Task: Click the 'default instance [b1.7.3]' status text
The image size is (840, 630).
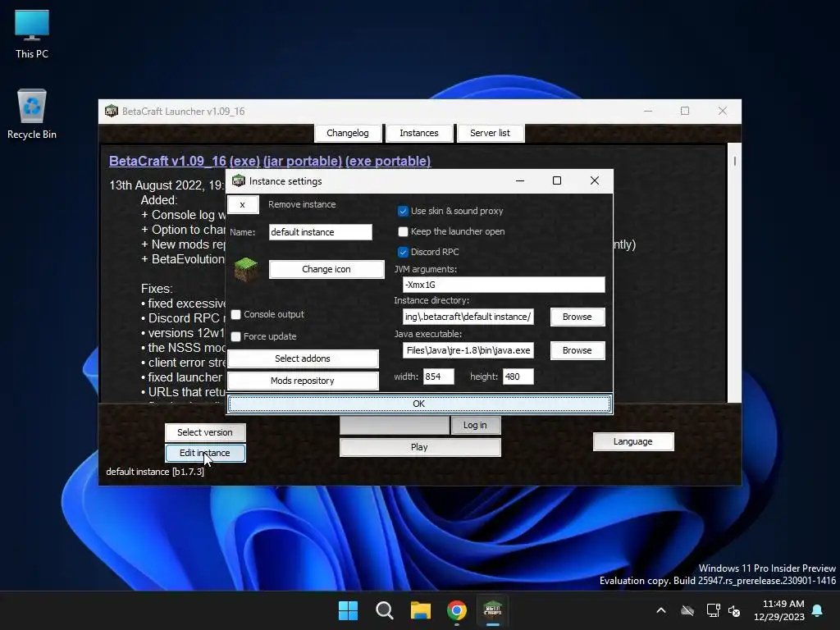Action: tap(155, 472)
